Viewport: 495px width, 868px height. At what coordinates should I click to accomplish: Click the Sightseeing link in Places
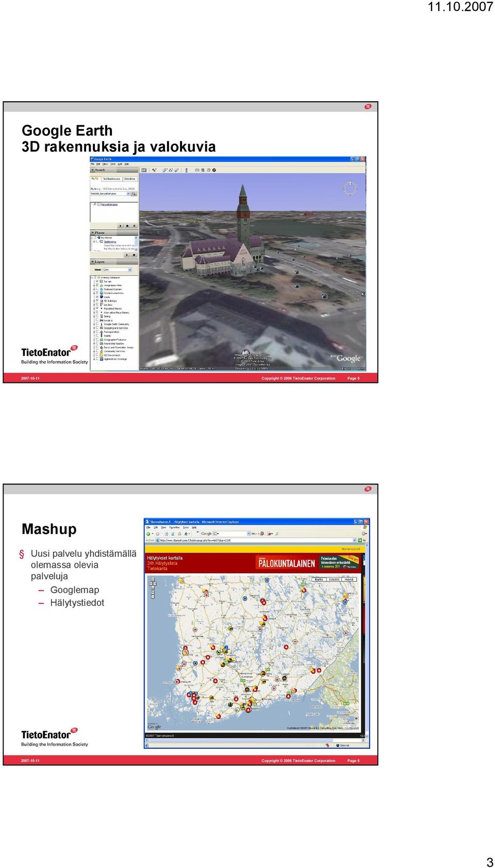tap(110, 242)
